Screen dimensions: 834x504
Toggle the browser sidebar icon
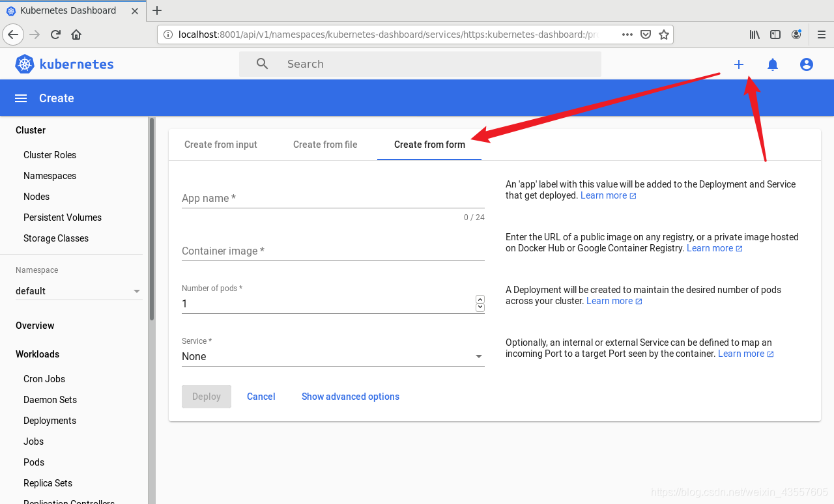(x=775, y=35)
